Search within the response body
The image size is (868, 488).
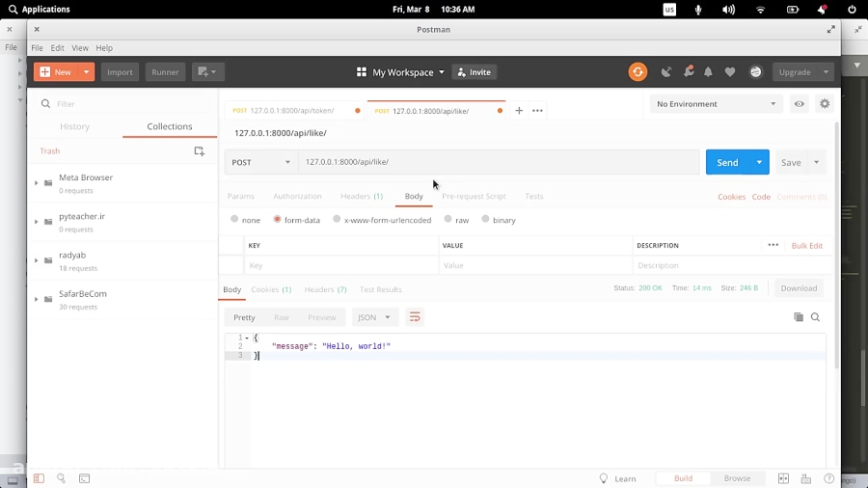click(x=815, y=317)
